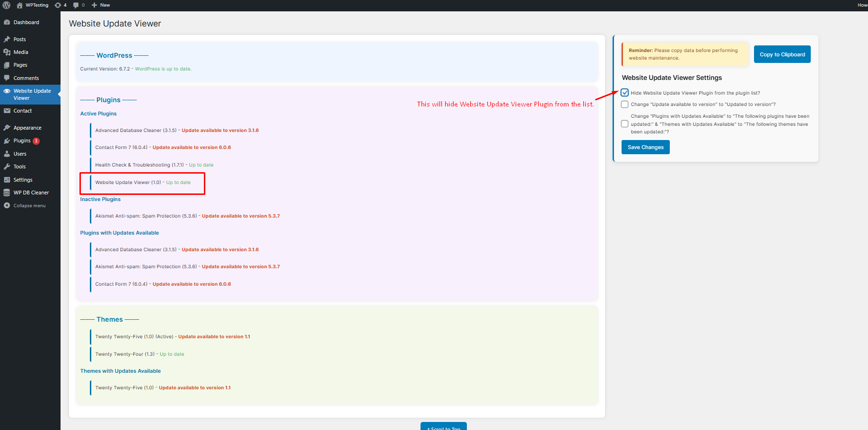Image resolution: width=868 pixels, height=430 pixels.
Task: Go to Posts in the sidebar
Action: pos(30,39)
